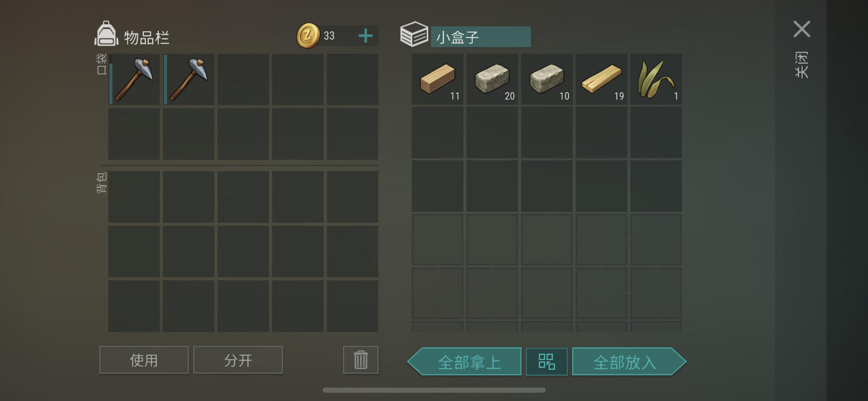
Task: Click 全部放入 put all button
Action: click(629, 361)
